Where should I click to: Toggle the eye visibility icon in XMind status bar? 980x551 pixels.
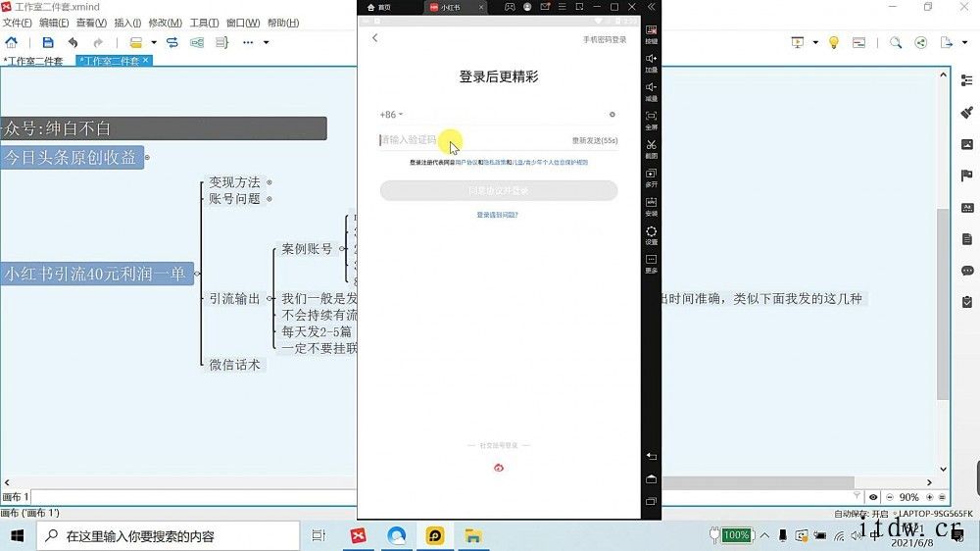874,497
